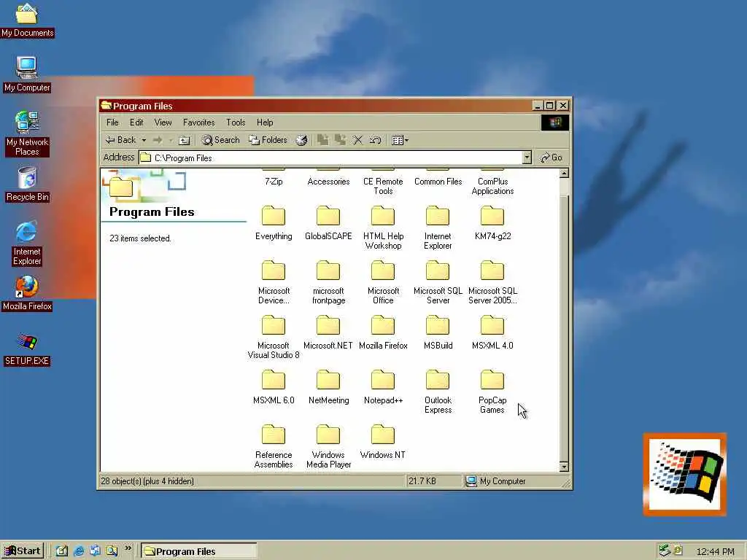The image size is (747, 560).
Task: Select the Internet Explorer folder icon
Action: [438, 216]
